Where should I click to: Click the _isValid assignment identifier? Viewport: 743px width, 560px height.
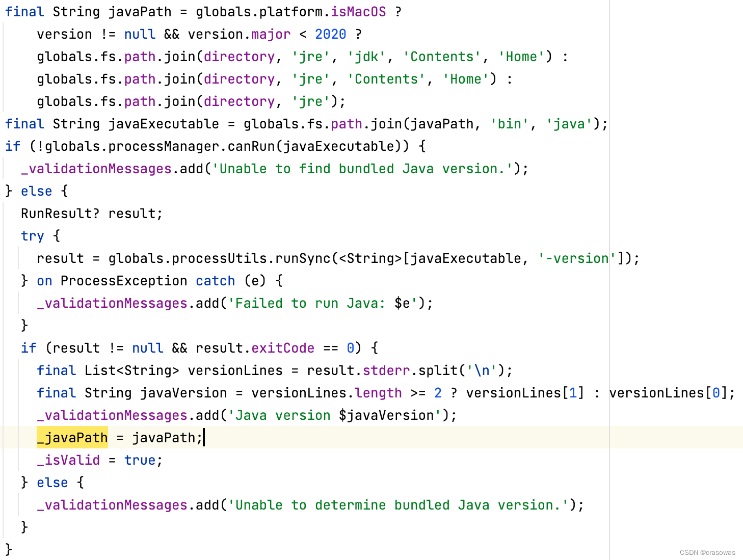pyautogui.click(x=68, y=460)
